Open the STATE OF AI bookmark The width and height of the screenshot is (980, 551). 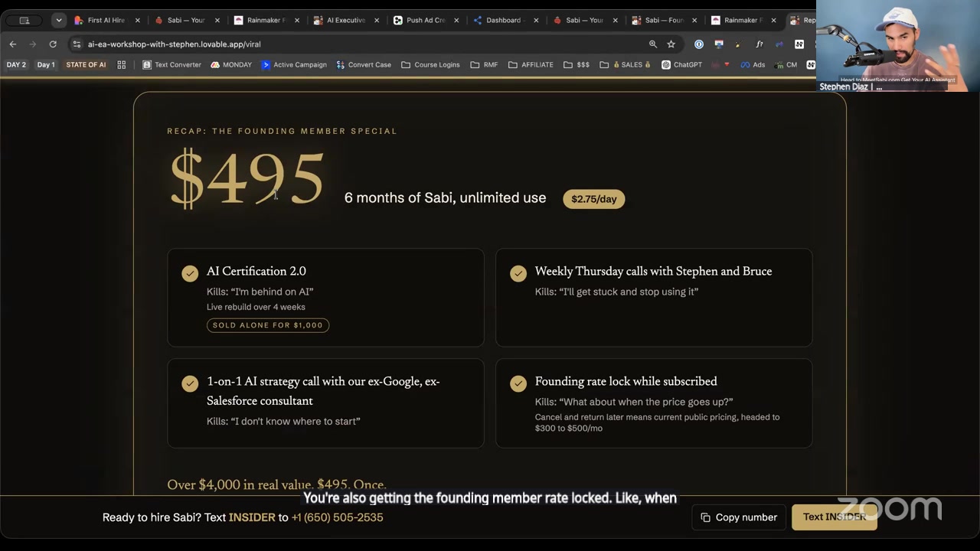pos(86,65)
